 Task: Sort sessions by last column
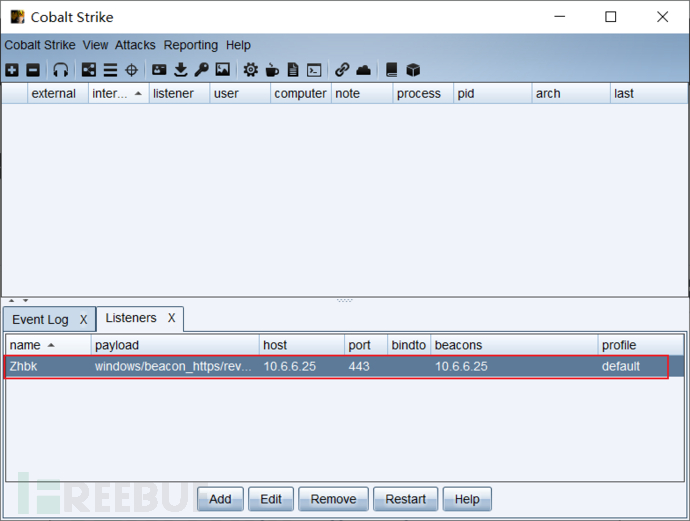pos(649,93)
